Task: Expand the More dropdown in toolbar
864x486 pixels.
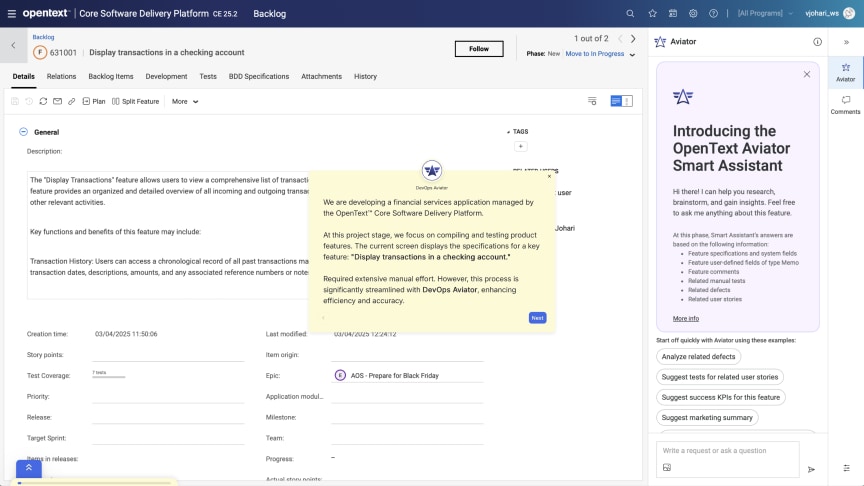Action: pyautogui.click(x=185, y=101)
